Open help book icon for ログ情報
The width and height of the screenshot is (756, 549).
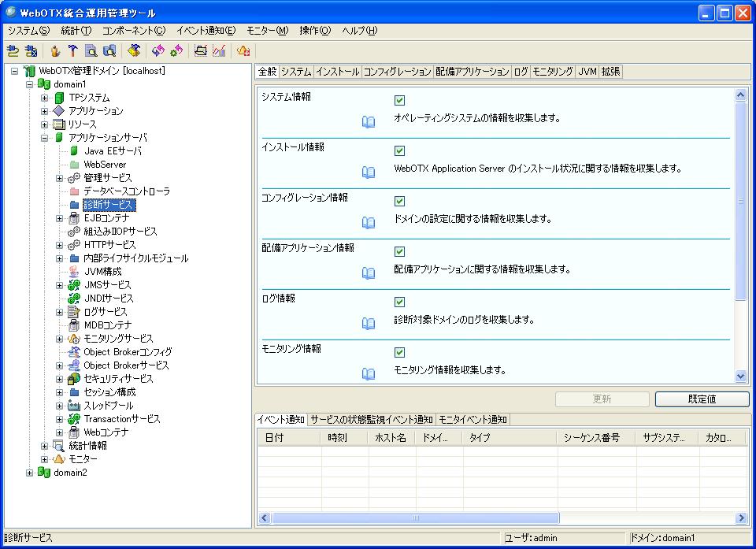(368, 323)
